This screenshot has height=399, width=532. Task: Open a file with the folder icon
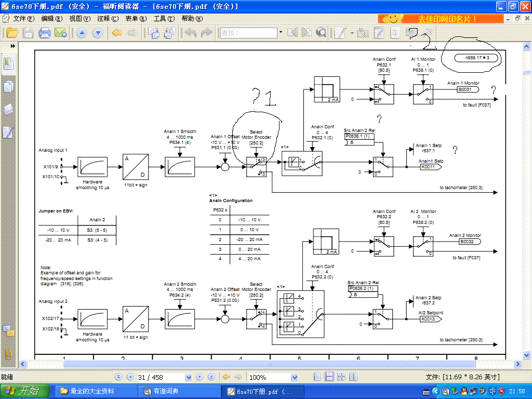(12, 33)
